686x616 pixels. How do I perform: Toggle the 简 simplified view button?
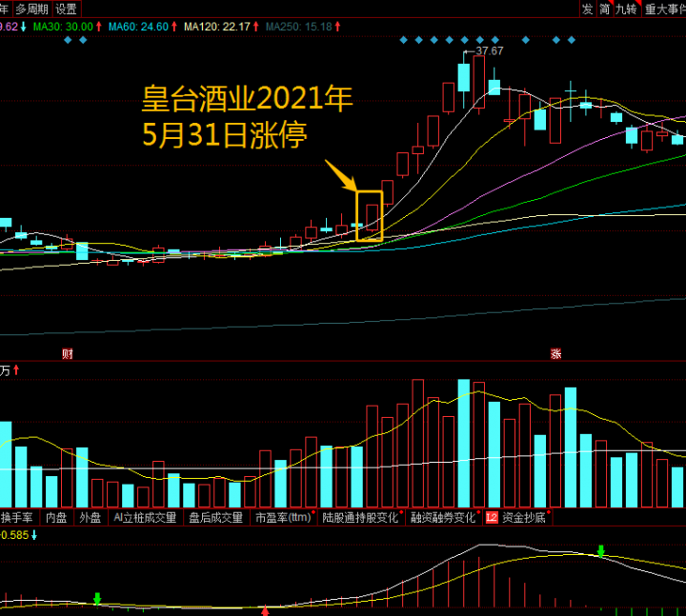coord(605,9)
